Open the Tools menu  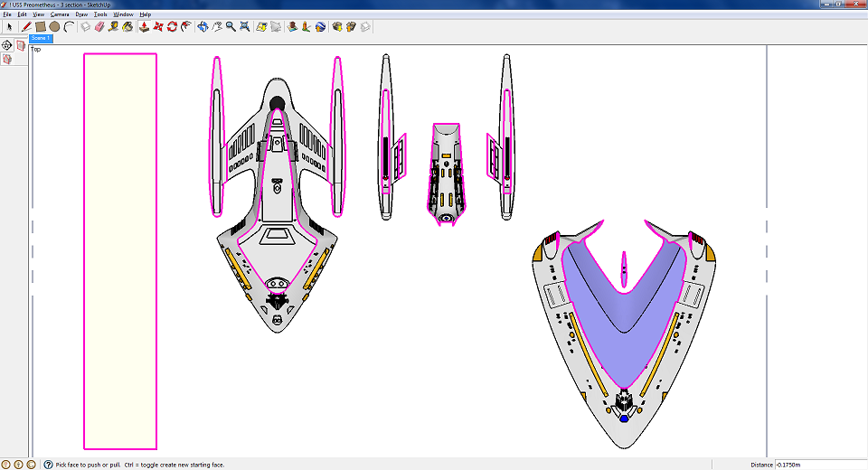[100, 14]
